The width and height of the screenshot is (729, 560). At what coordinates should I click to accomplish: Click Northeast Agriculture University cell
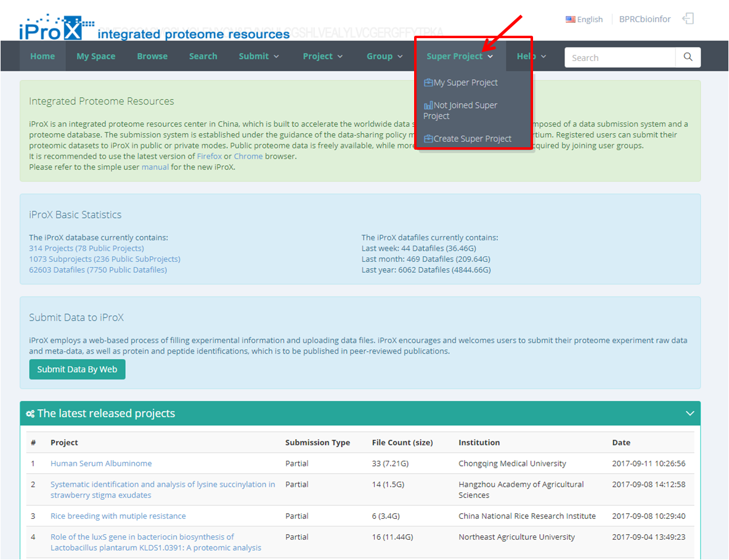516,537
